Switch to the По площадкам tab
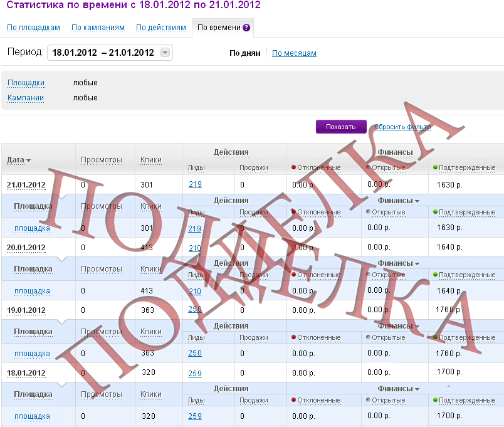 [x=33, y=28]
